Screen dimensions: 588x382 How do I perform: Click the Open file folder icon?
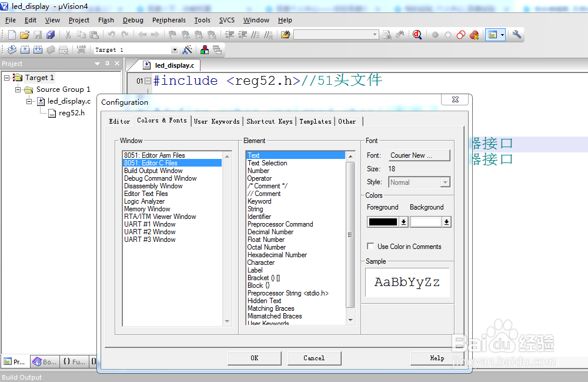pos(25,35)
